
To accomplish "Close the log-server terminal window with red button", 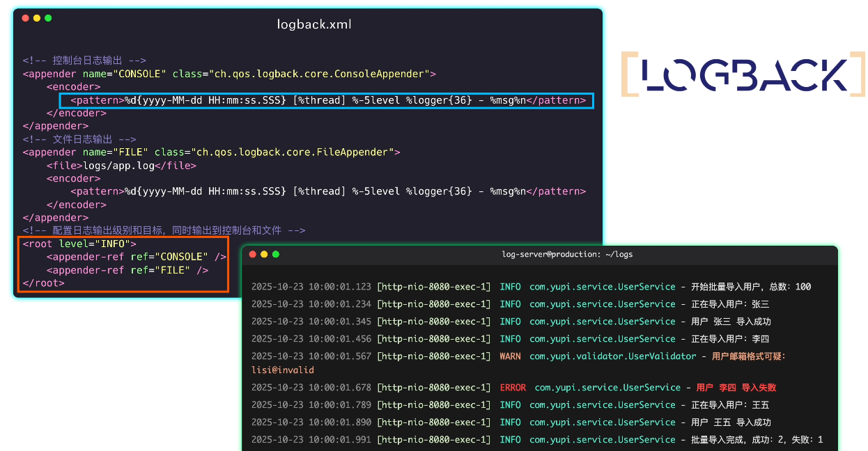I will tap(253, 255).
